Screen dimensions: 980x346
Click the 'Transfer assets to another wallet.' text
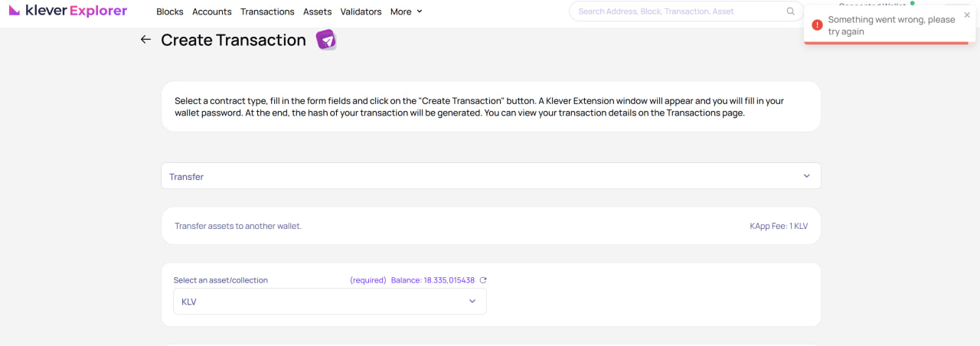tap(238, 226)
